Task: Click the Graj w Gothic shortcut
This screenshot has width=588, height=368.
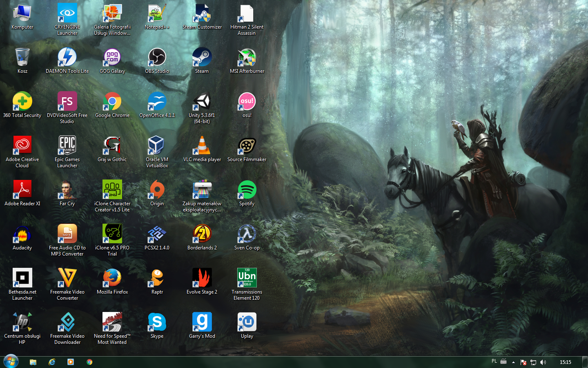Action: click(x=112, y=149)
